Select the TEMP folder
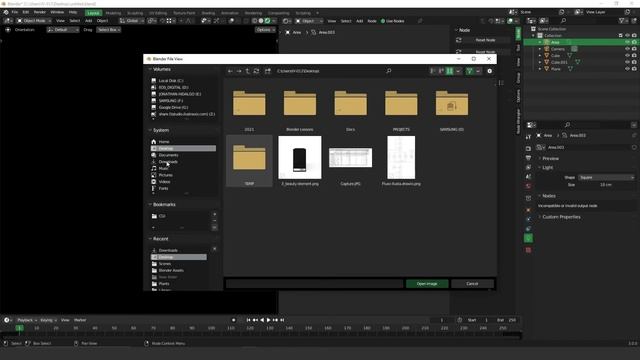The image size is (640, 360). click(249, 161)
